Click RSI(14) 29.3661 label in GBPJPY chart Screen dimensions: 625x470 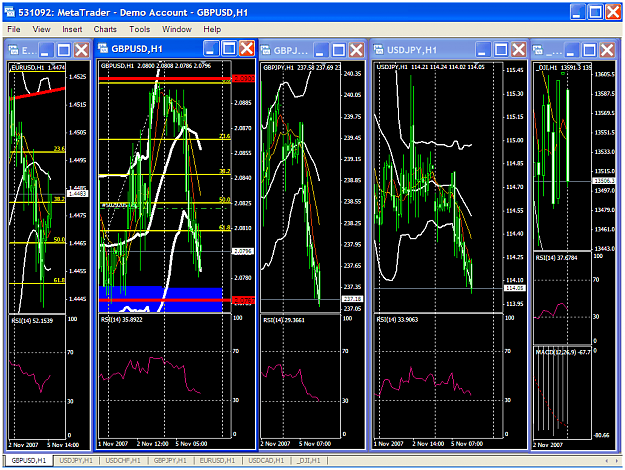[x=284, y=320]
